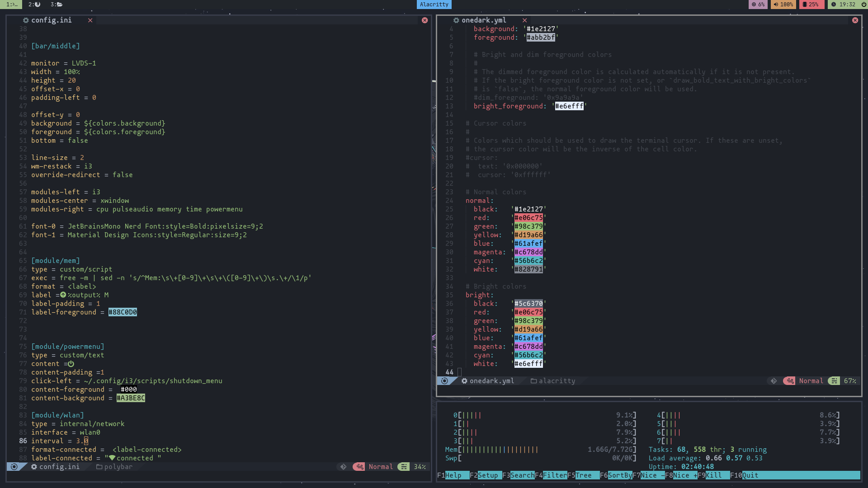This screenshot has height=488, width=868.
Task: Select the onedark.yml buffer tab
Action: (x=484, y=20)
